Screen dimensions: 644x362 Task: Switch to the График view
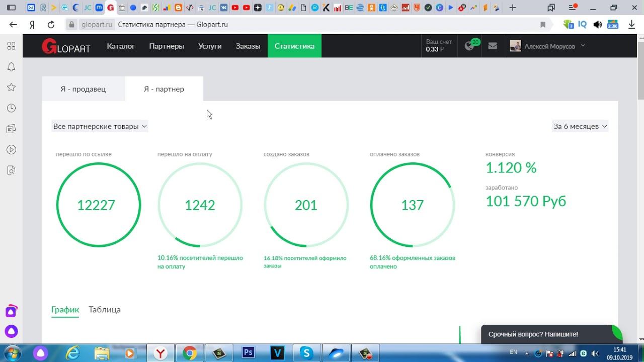point(65,310)
